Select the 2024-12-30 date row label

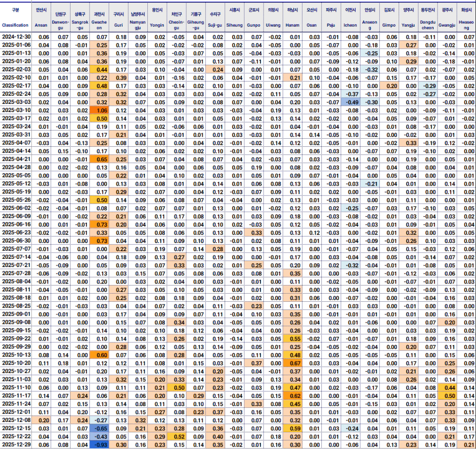pyautogui.click(x=16, y=37)
